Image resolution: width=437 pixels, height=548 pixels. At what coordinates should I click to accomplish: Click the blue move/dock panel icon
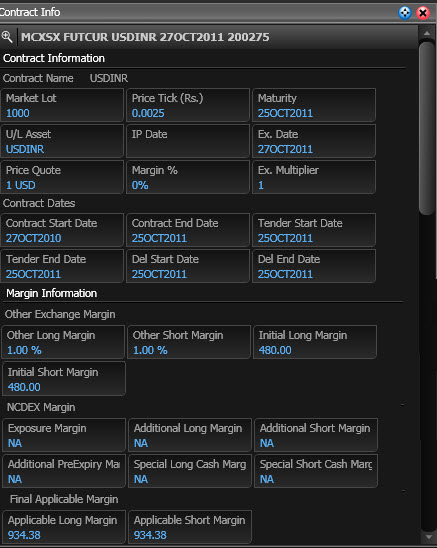click(405, 13)
